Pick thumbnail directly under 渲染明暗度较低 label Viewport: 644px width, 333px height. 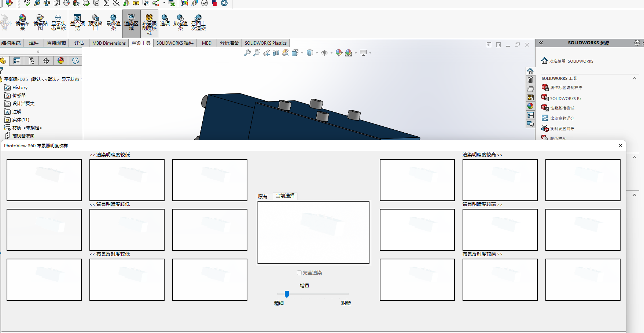(x=127, y=180)
